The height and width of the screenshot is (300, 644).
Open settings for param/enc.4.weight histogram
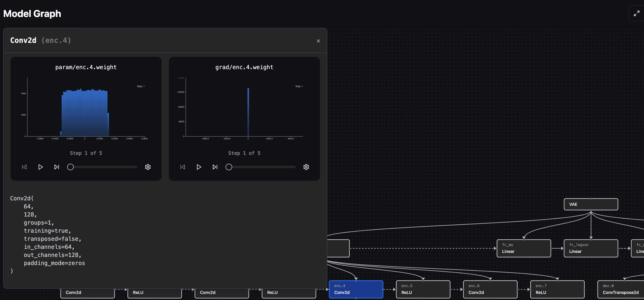[x=148, y=167]
